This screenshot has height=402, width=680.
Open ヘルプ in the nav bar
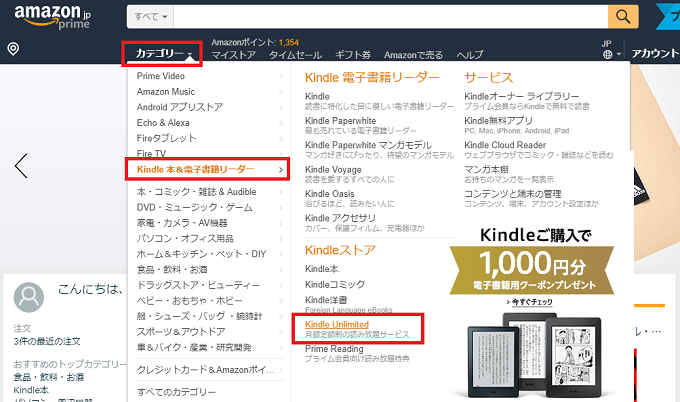469,55
